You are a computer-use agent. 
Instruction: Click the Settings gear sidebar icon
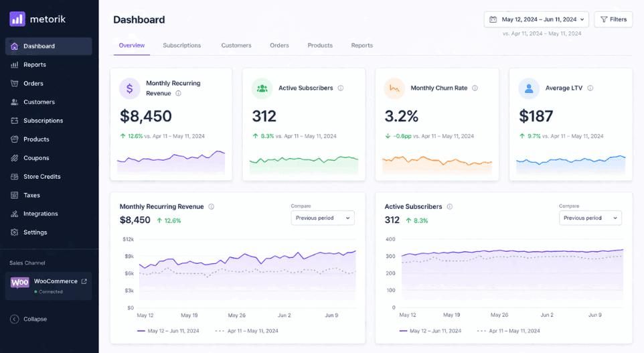(x=14, y=232)
